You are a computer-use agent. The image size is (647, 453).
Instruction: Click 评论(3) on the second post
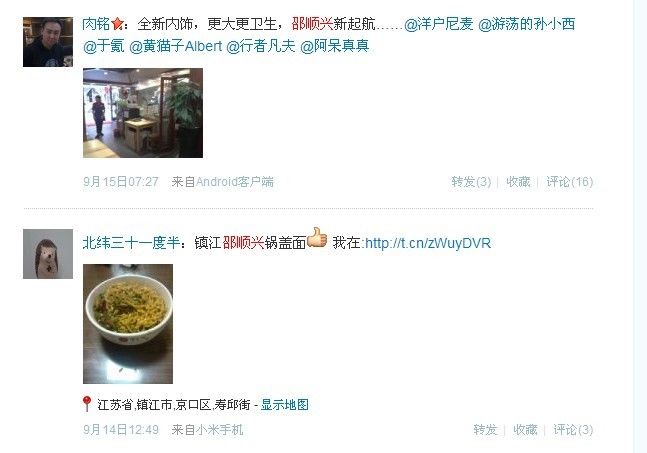573,429
